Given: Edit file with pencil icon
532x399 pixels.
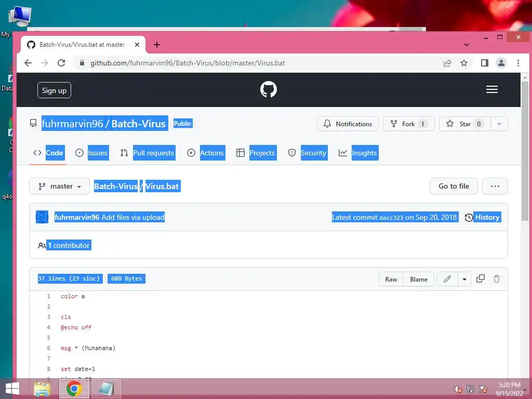Looking at the screenshot, I should pyautogui.click(x=447, y=279).
